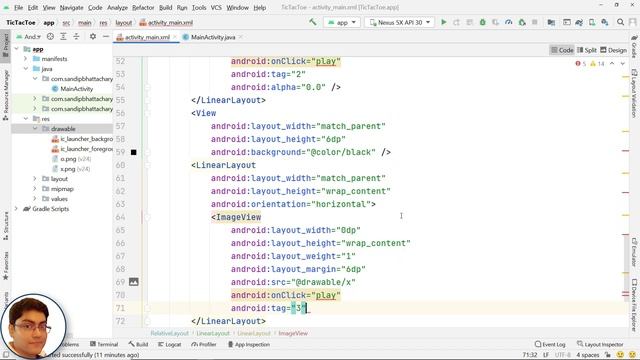Screen dimensions: 640x360
Task: Click the Stop square icon
Action: 535,22
